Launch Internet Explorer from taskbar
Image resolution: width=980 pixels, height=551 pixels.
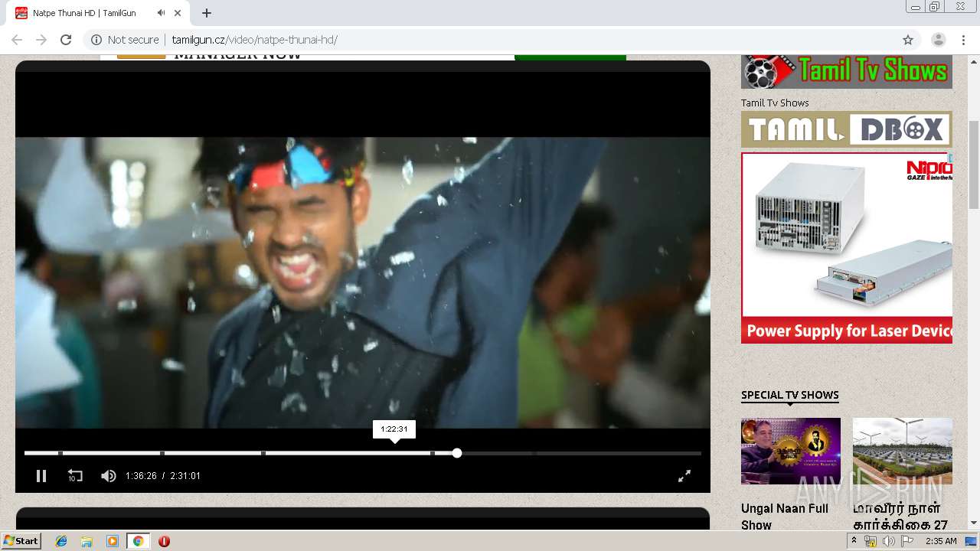pos(61,541)
